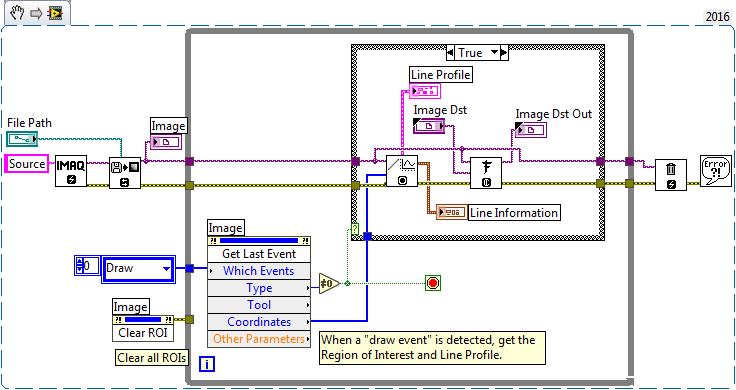The image size is (736, 390).
Task: Select the hand grab tool icon
Action: tap(17, 13)
